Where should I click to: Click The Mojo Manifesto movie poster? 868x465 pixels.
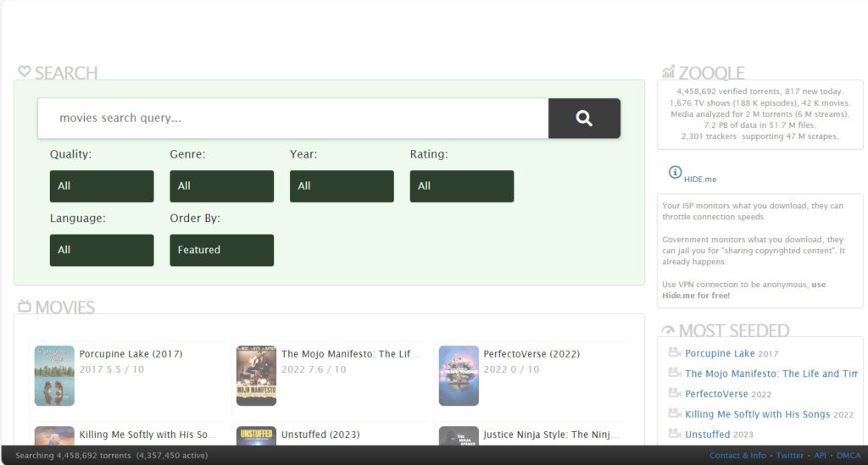coord(256,376)
